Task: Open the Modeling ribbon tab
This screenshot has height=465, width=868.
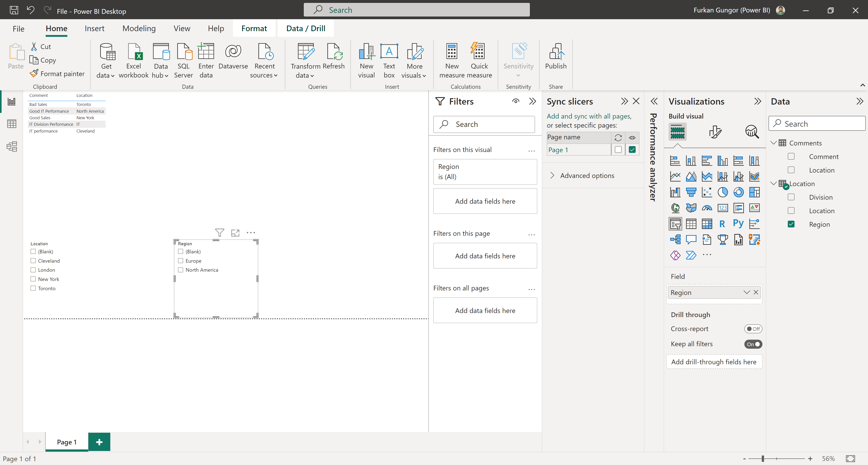Action: point(139,29)
